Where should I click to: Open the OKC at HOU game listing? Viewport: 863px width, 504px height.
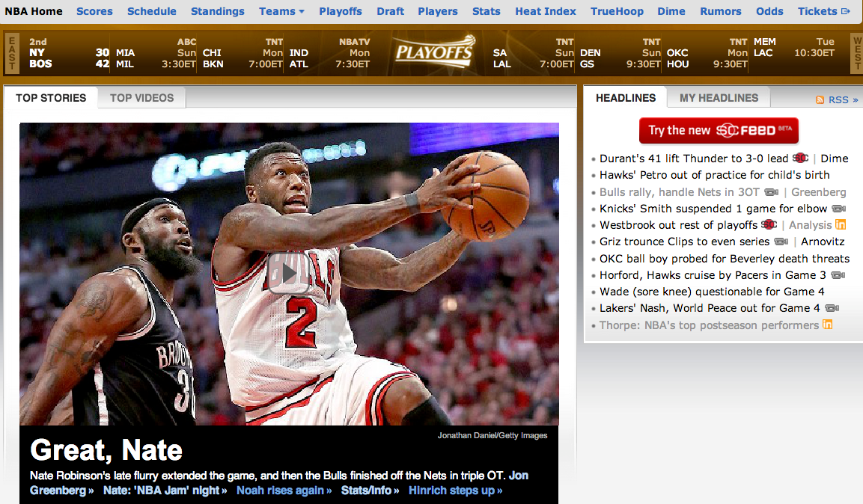pos(707,53)
